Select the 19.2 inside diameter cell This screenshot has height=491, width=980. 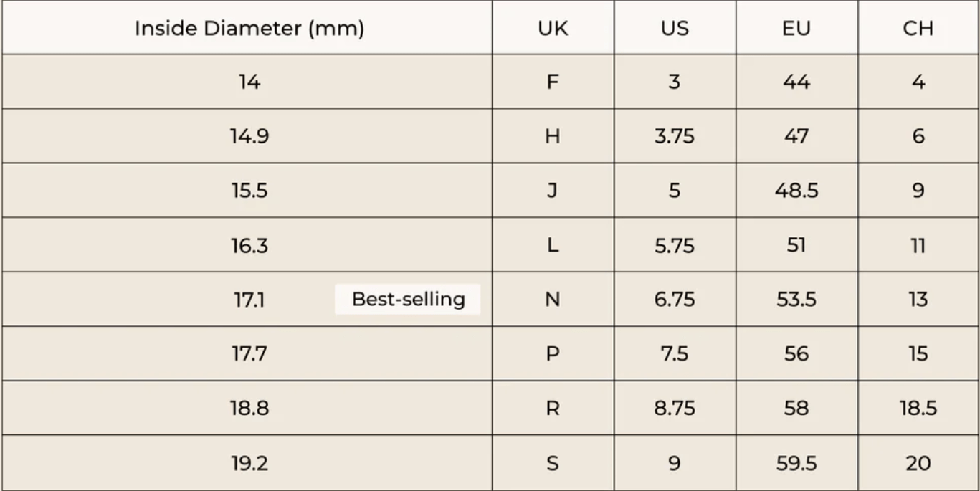coord(249,463)
